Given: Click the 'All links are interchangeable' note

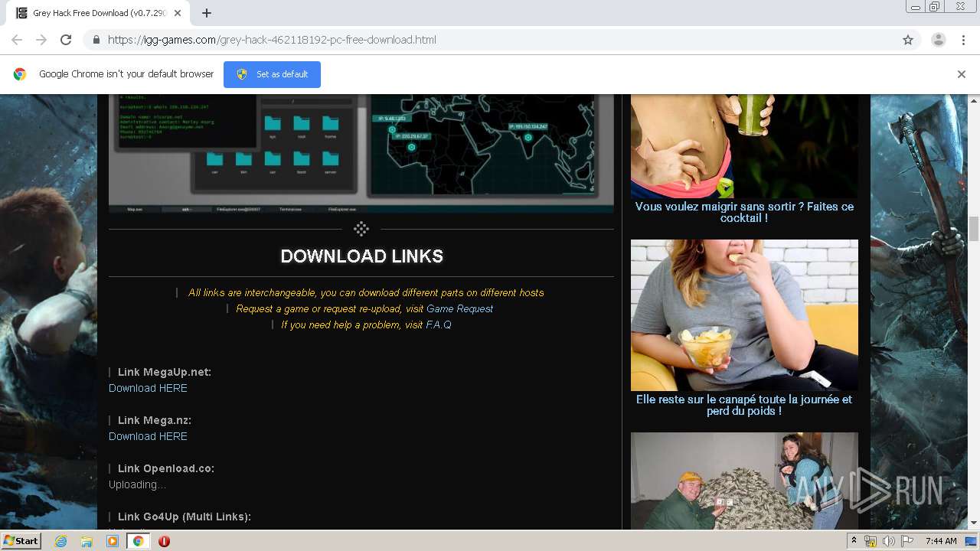Looking at the screenshot, I should point(366,292).
